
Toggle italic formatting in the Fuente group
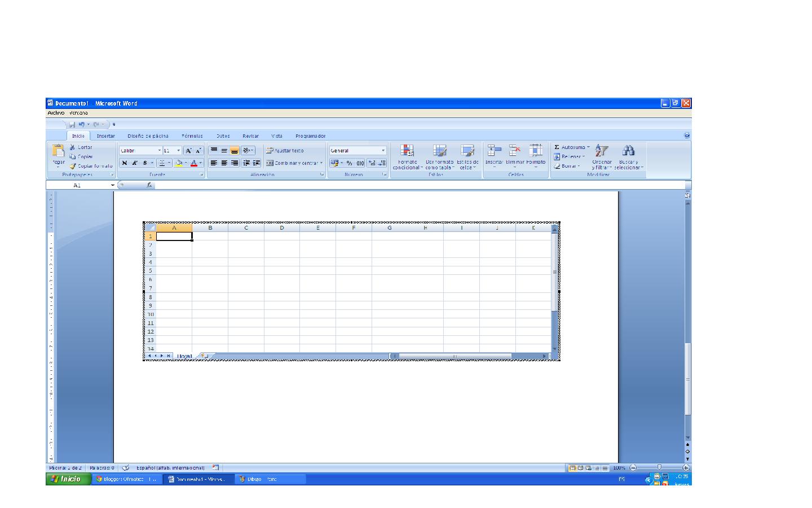[135, 163]
